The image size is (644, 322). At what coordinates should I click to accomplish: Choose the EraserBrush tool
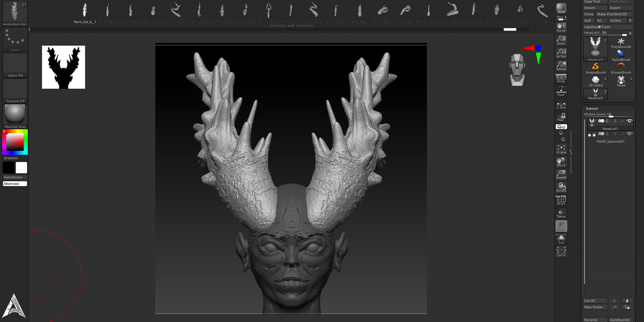coord(621,68)
